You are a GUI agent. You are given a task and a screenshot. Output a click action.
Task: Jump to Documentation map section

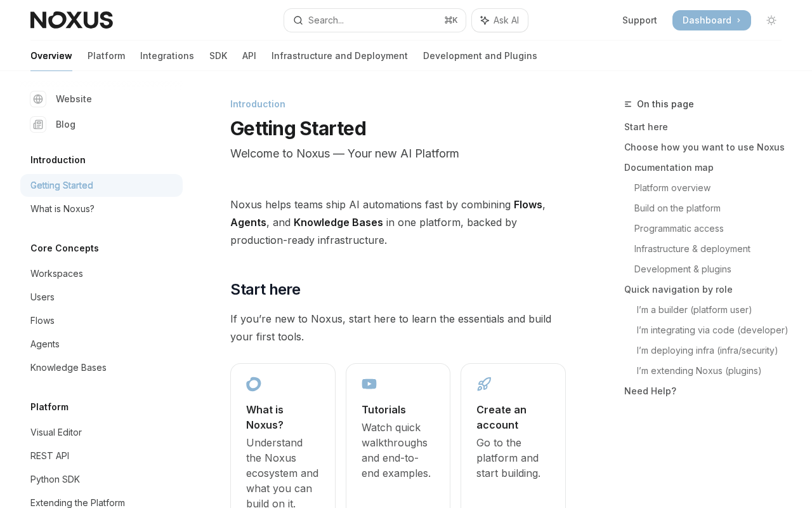(x=669, y=168)
